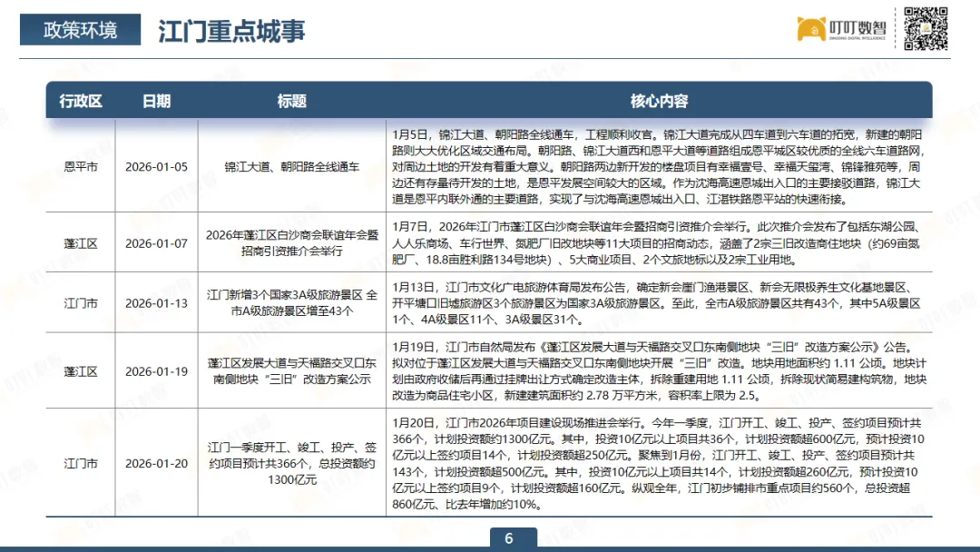Screen dimensions: 980x552
Task: Click the content paragraph starting 1月5日
Action: click(x=658, y=167)
